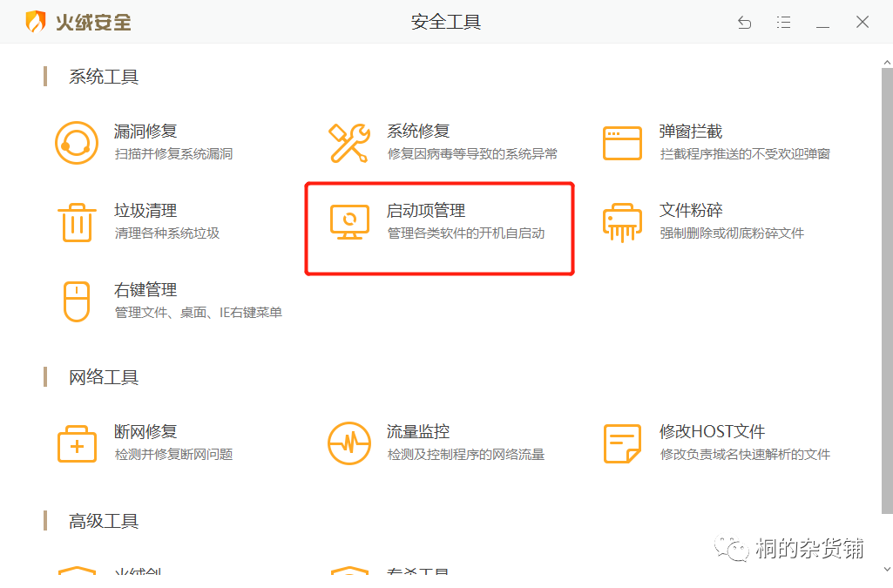Click the 启动项管理 label text
The height and width of the screenshot is (588, 893).
coord(426,211)
